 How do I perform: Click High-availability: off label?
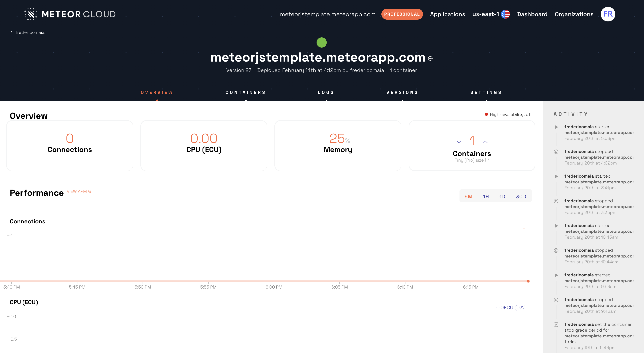click(x=511, y=115)
